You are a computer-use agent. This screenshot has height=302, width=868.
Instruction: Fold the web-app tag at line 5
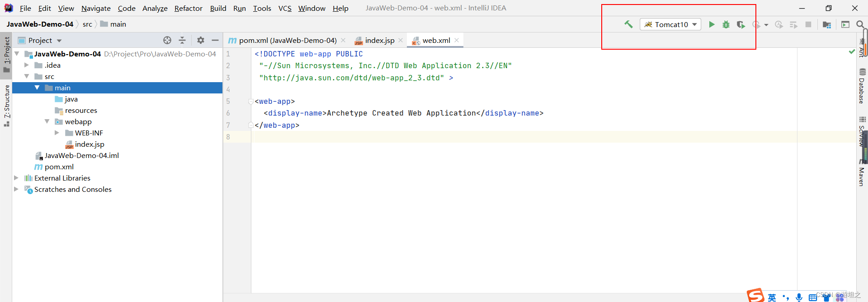[251, 102]
